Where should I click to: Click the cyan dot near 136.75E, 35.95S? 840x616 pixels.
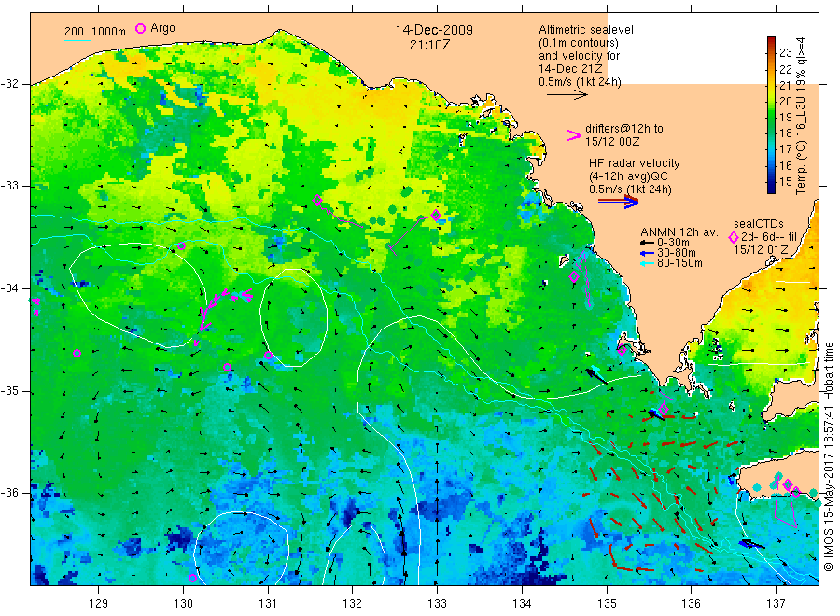(756, 487)
